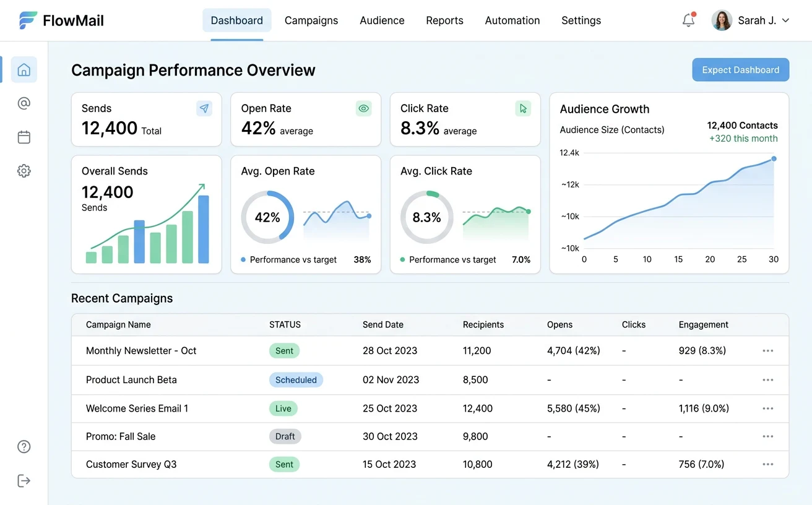Screen dimensions: 812x505
Task: Open more options for Product Launch Beta
Action: click(768, 380)
